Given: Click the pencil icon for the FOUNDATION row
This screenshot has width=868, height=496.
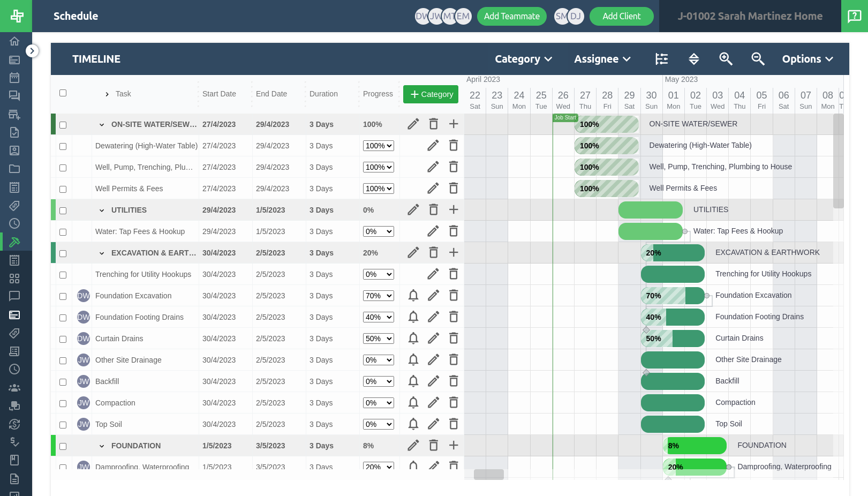Looking at the screenshot, I should (413, 445).
